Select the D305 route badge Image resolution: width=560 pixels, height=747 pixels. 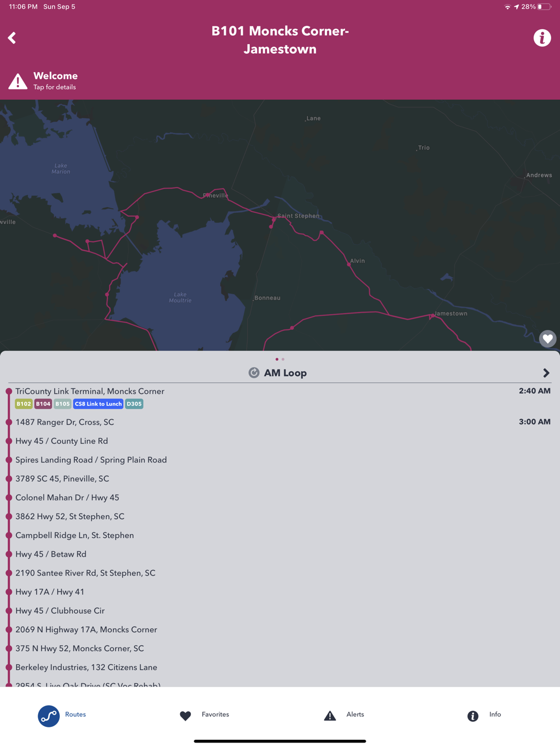point(134,404)
